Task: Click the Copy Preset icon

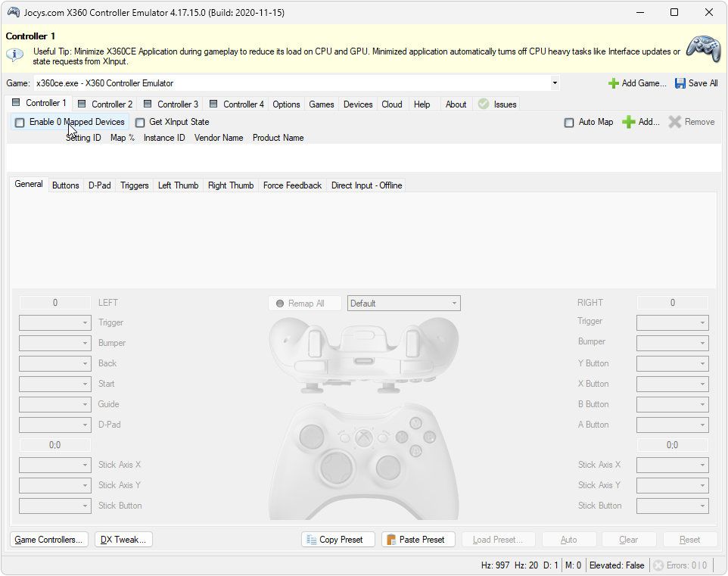Action: [x=312, y=540]
